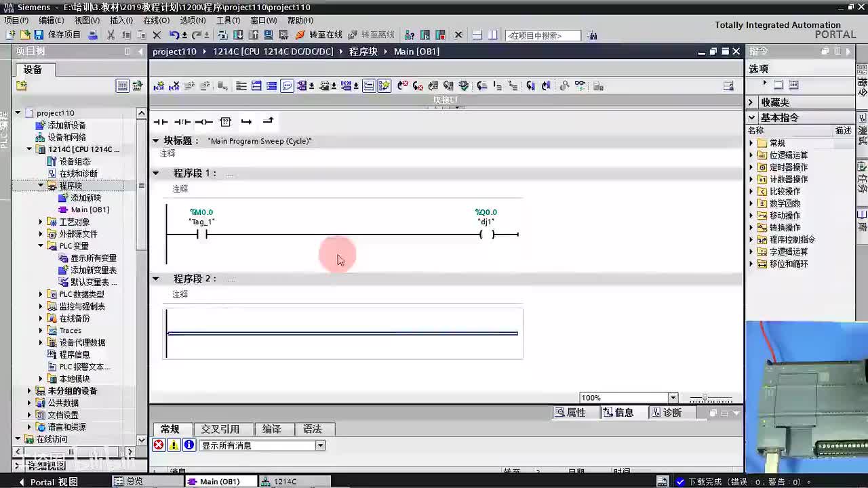Click the open project icon
The width and height of the screenshot is (868, 488).
click(x=24, y=35)
